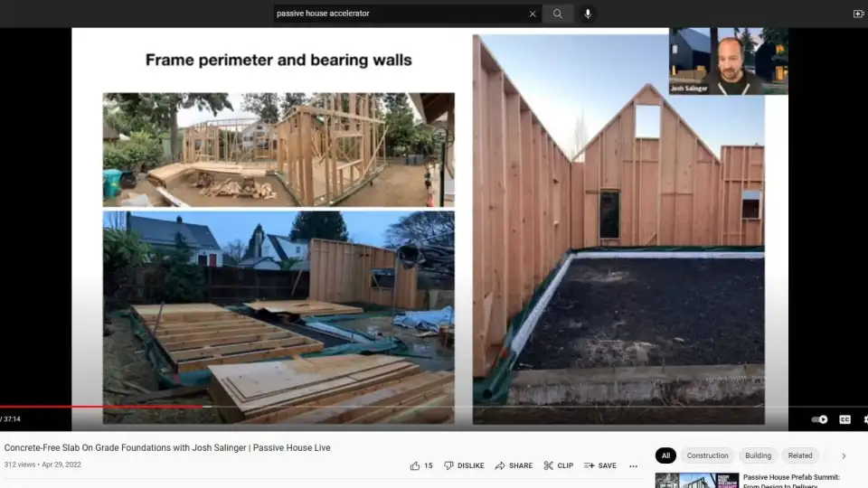Turn on closed captions
The image size is (868, 488).
click(844, 419)
